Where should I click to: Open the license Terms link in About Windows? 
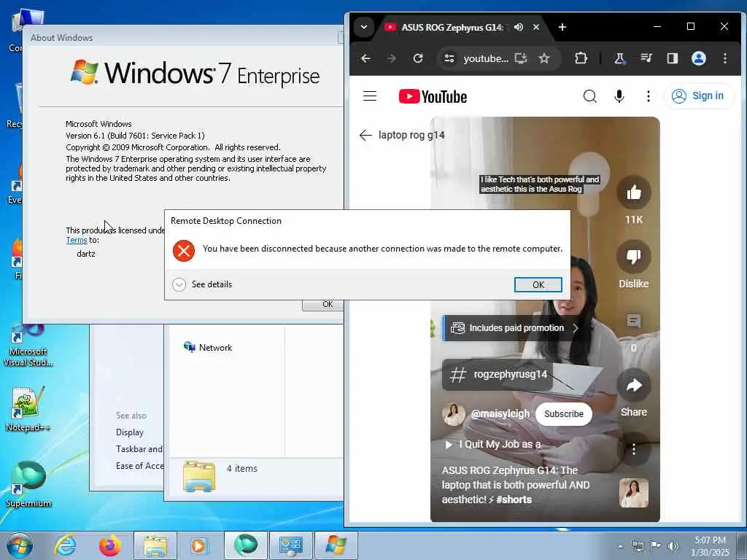pyautogui.click(x=76, y=241)
